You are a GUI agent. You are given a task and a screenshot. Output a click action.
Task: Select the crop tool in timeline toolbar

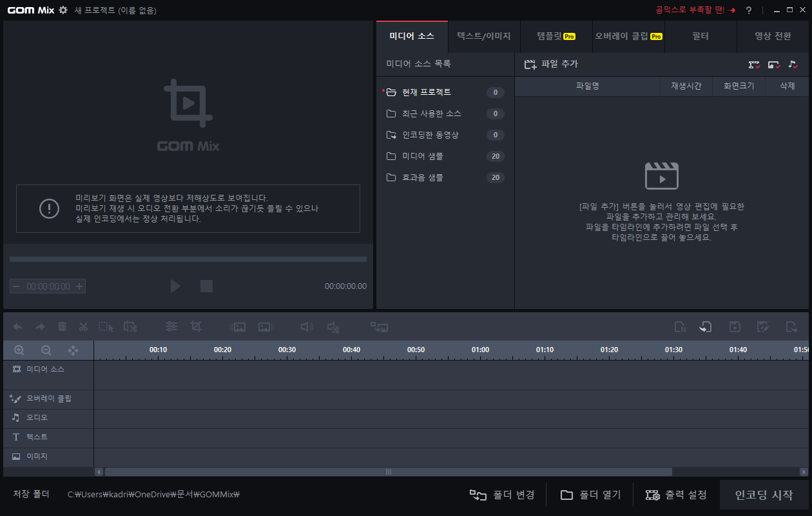coord(196,327)
